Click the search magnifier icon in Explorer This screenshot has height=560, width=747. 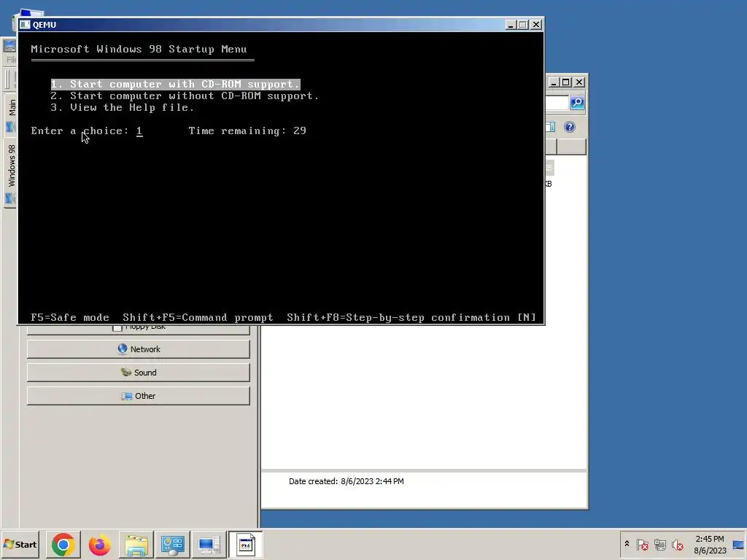[x=577, y=102]
